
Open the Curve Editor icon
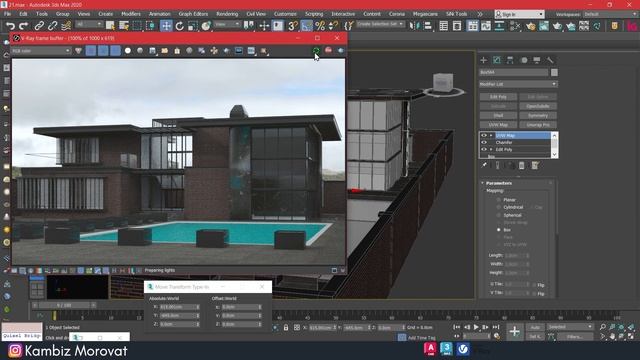pos(486,26)
